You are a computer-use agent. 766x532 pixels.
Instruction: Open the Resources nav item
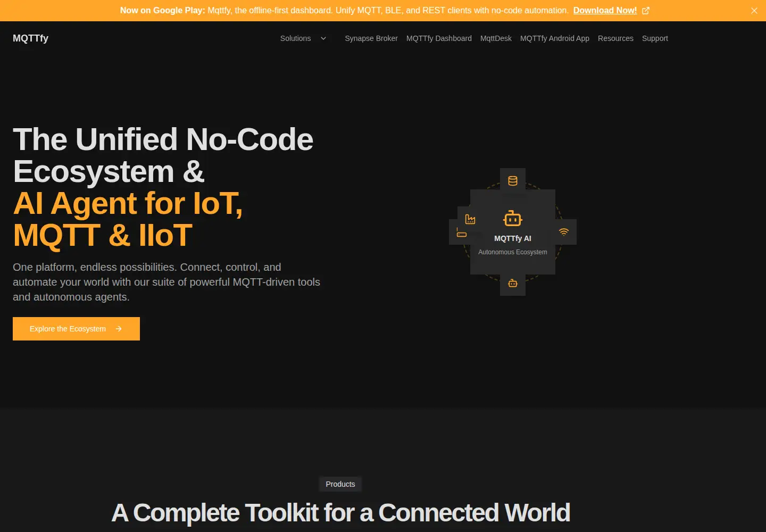pos(615,38)
